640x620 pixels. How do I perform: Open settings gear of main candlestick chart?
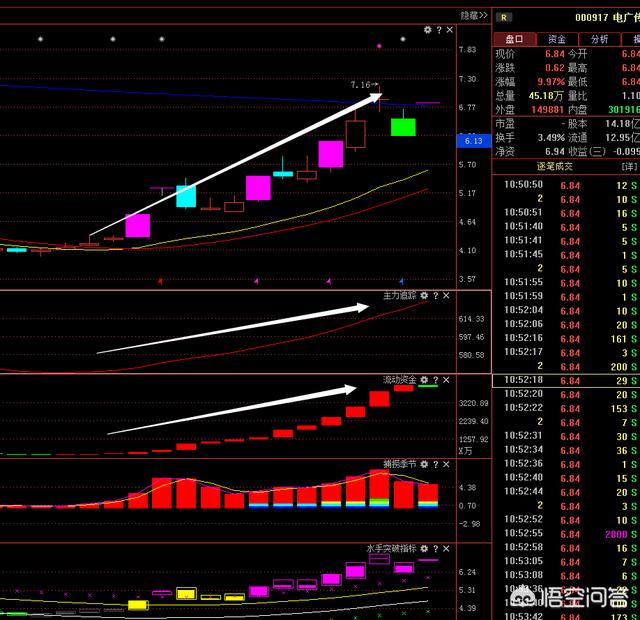(x=427, y=30)
